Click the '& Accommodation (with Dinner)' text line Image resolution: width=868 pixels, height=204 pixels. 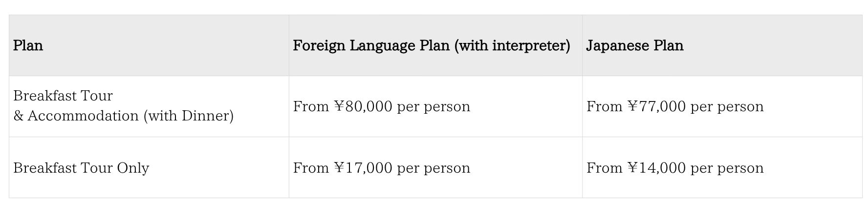(x=123, y=116)
